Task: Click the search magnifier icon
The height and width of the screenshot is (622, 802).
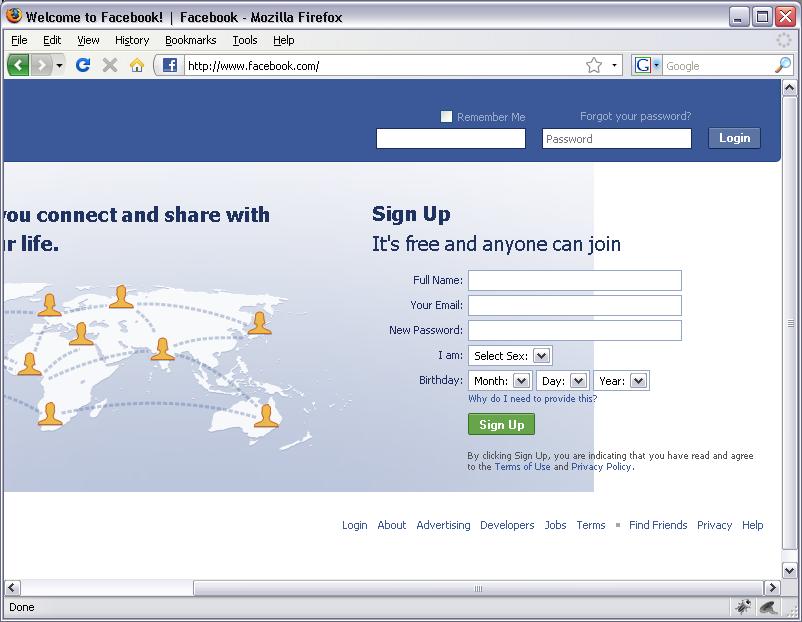Action: click(784, 64)
